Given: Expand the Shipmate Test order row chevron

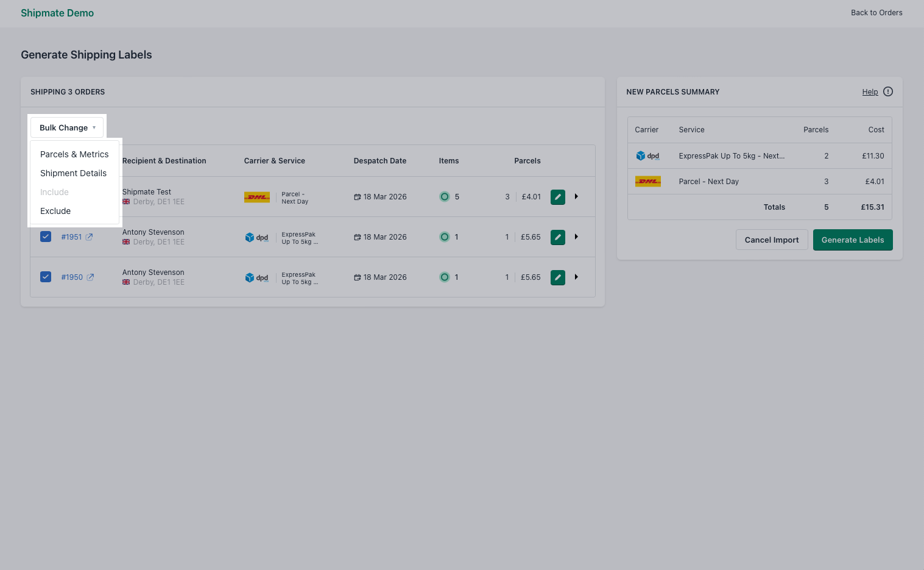Looking at the screenshot, I should tap(576, 196).
